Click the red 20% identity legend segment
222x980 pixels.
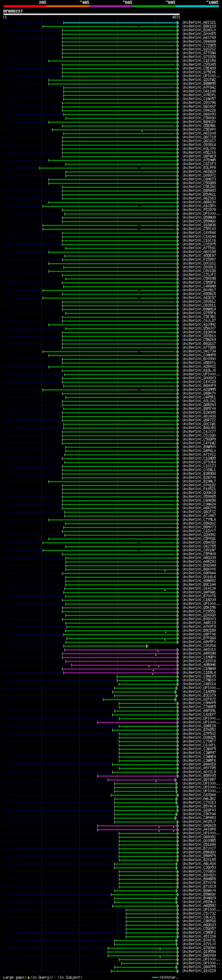25,6
